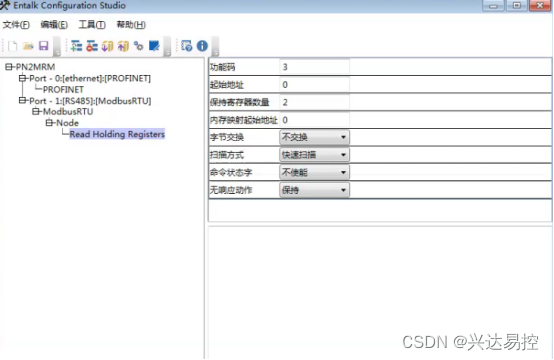Select Read Holding Registers tree item
Screen dimensions: 554x360
click(117, 134)
